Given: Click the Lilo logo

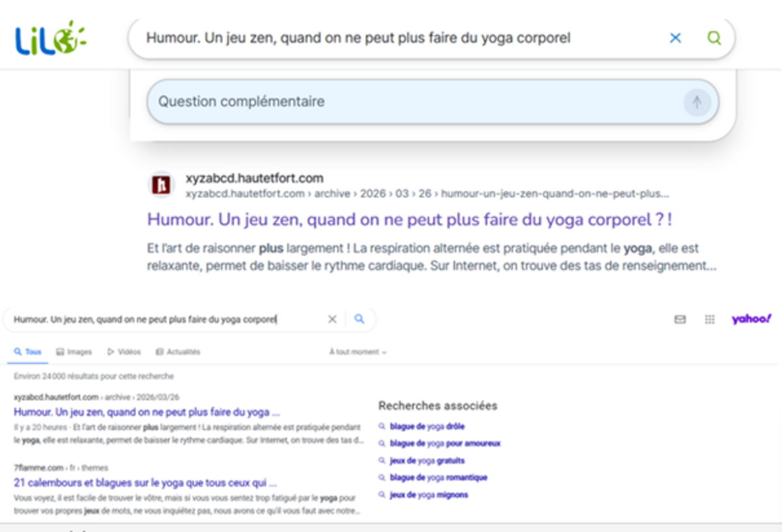Looking at the screenshot, I should coord(50,38).
